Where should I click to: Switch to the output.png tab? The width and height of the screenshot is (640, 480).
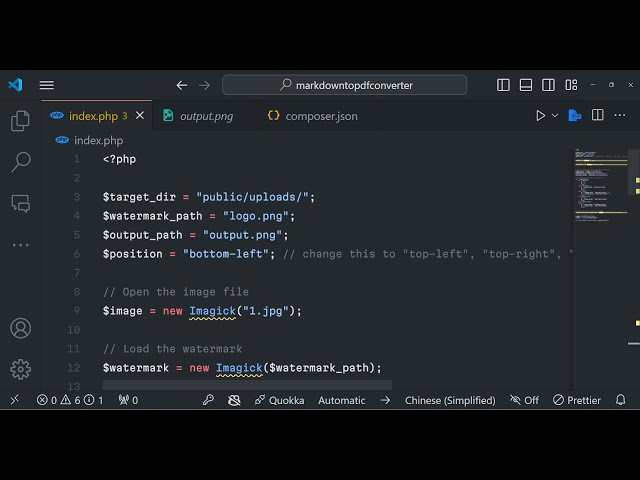pos(206,116)
